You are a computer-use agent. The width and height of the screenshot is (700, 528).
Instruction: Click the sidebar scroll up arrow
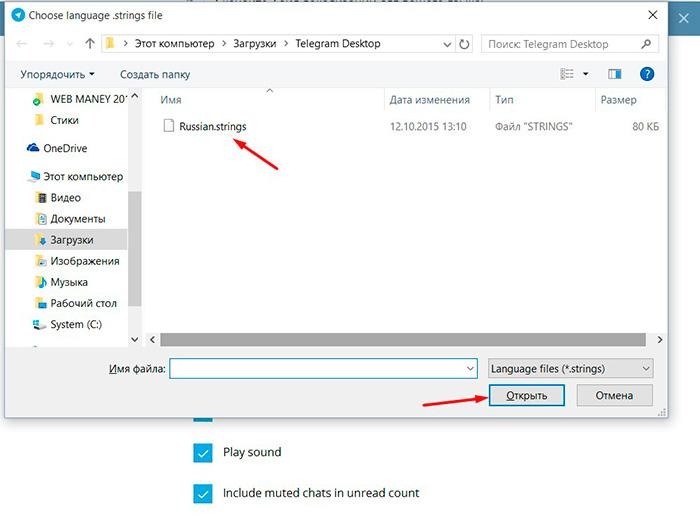pos(135,96)
